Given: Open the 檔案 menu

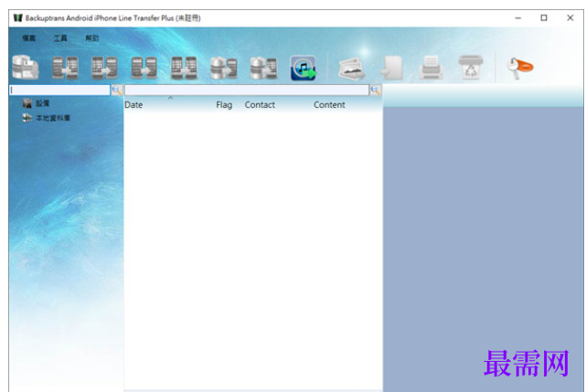Looking at the screenshot, I should click(28, 38).
